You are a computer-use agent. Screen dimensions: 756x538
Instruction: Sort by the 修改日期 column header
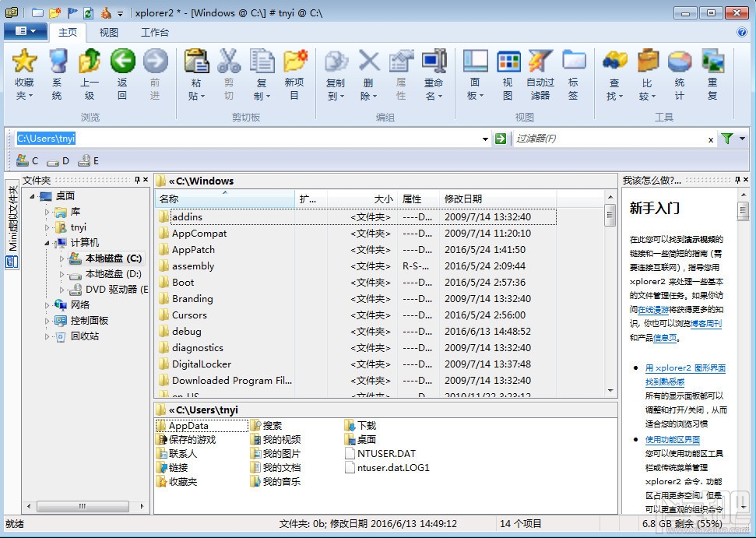pos(498,199)
